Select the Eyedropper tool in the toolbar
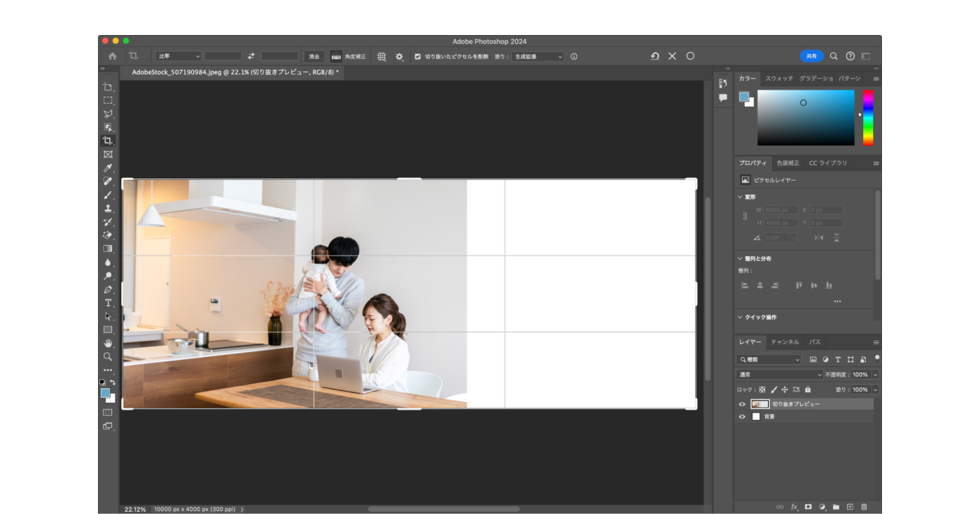 [x=108, y=168]
